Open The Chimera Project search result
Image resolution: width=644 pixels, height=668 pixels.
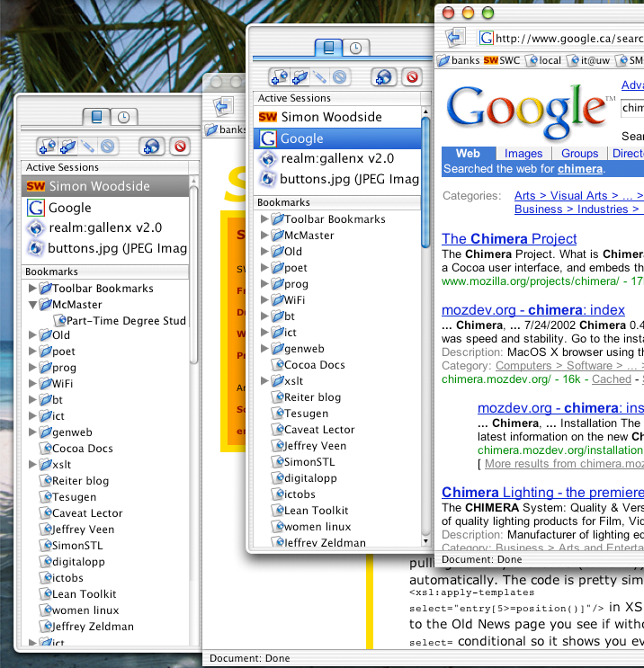coord(509,239)
